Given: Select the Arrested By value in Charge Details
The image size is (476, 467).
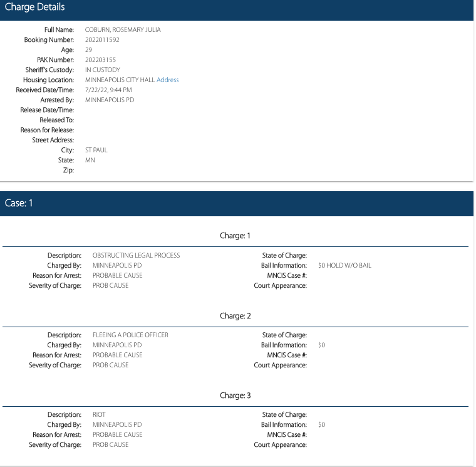Looking at the screenshot, I should [110, 100].
